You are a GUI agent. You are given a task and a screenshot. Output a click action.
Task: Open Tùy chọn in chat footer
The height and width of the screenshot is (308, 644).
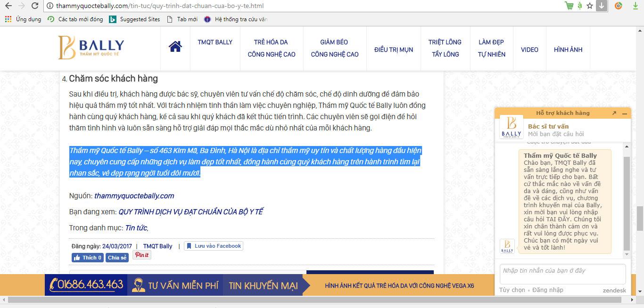512,290
